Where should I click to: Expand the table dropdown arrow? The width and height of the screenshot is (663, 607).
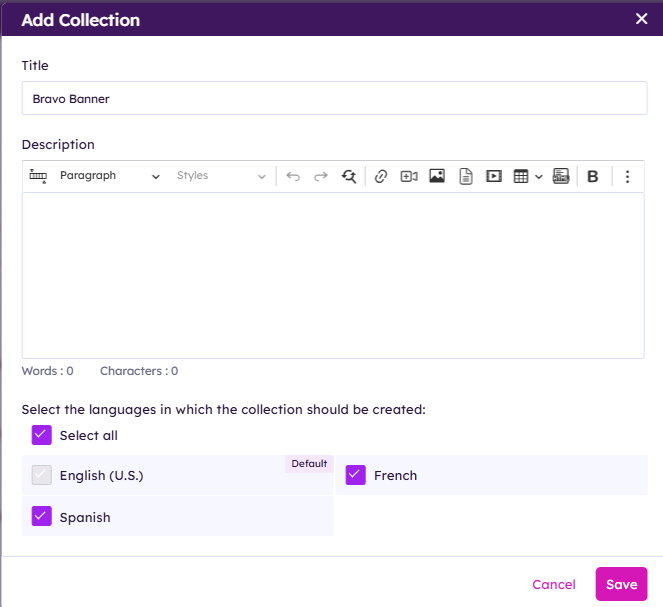[539, 176]
